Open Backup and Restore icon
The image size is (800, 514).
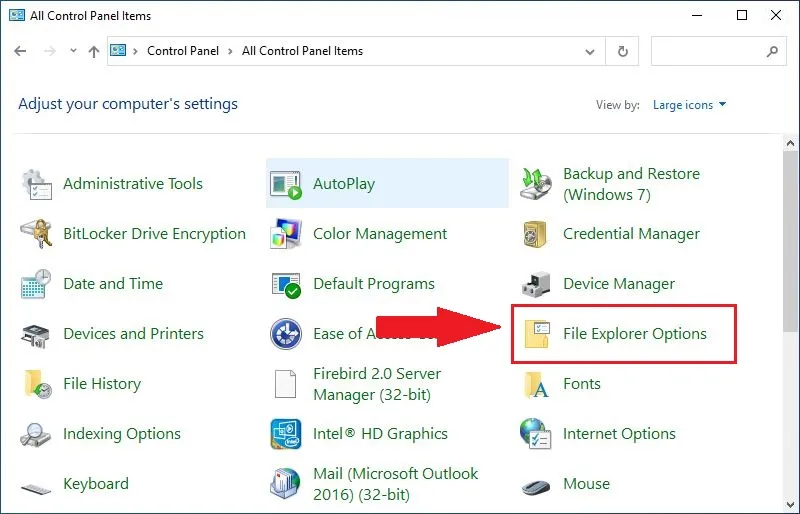point(536,184)
